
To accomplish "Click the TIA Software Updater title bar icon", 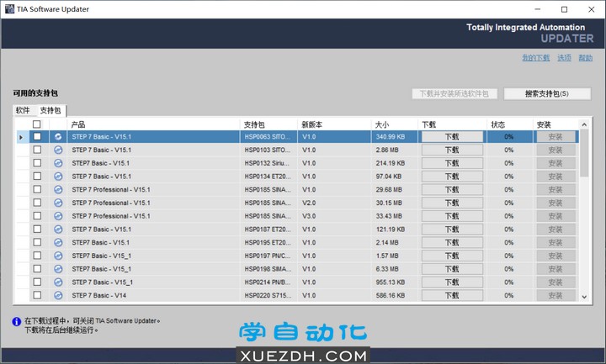I will (9, 9).
